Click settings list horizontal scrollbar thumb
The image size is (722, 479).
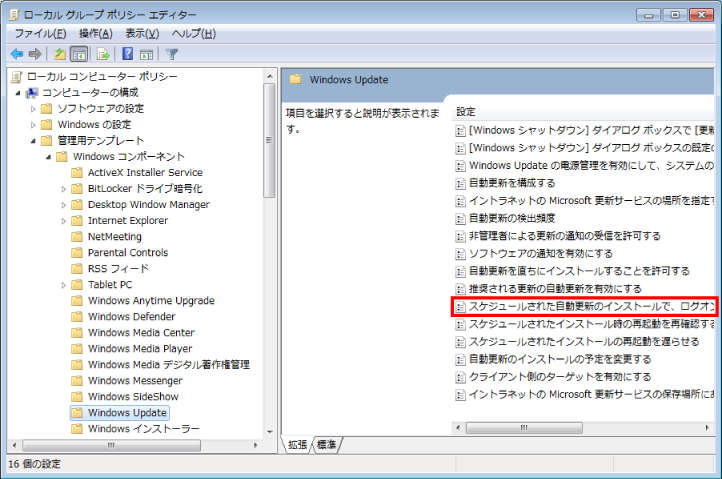click(x=524, y=427)
